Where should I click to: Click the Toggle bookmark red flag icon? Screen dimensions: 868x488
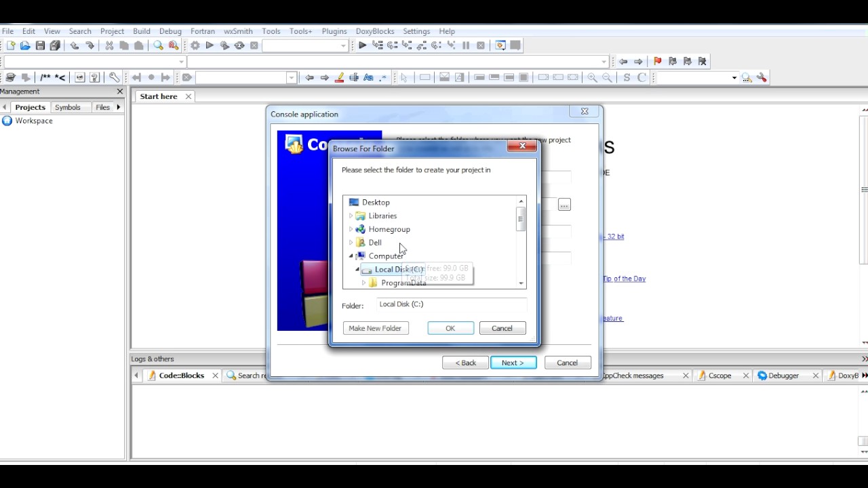tap(657, 61)
